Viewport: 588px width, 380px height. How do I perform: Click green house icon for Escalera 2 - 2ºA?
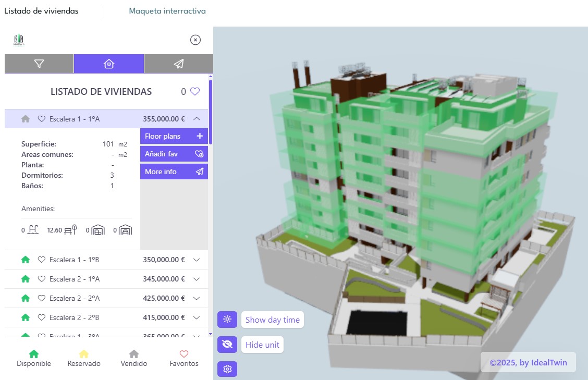coord(26,298)
